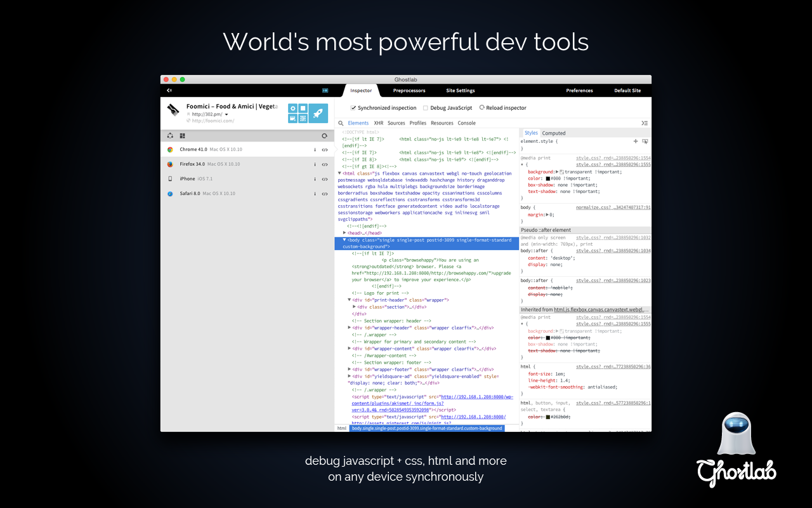Switch to the Sources panel
Viewport: 812px width, 508px height.
tap(396, 123)
